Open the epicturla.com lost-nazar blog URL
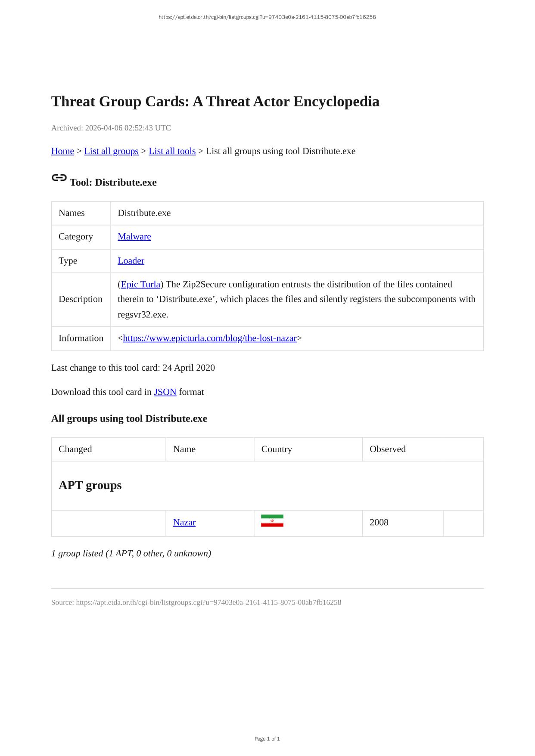Screen dimensions: 535x756 210,338
